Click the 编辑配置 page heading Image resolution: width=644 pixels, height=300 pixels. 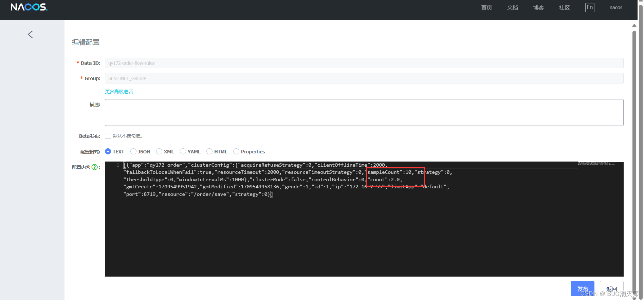86,42
